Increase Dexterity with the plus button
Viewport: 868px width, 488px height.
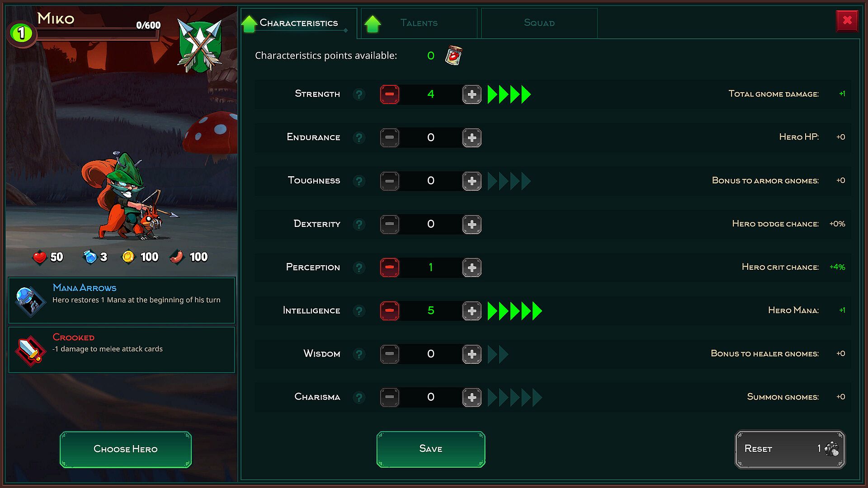click(x=472, y=225)
